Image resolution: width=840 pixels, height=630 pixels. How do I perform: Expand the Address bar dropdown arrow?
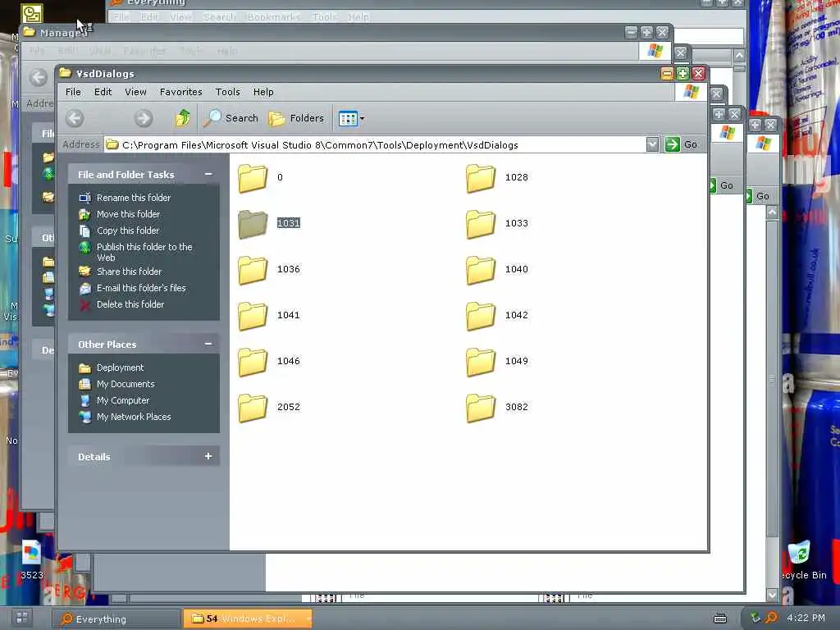click(x=652, y=144)
